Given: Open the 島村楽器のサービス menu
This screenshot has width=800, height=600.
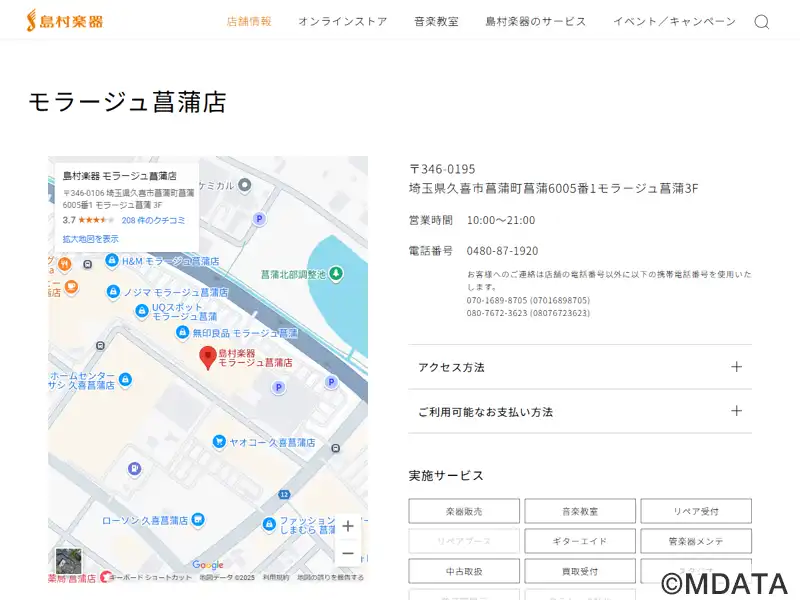Looking at the screenshot, I should pyautogui.click(x=536, y=21).
